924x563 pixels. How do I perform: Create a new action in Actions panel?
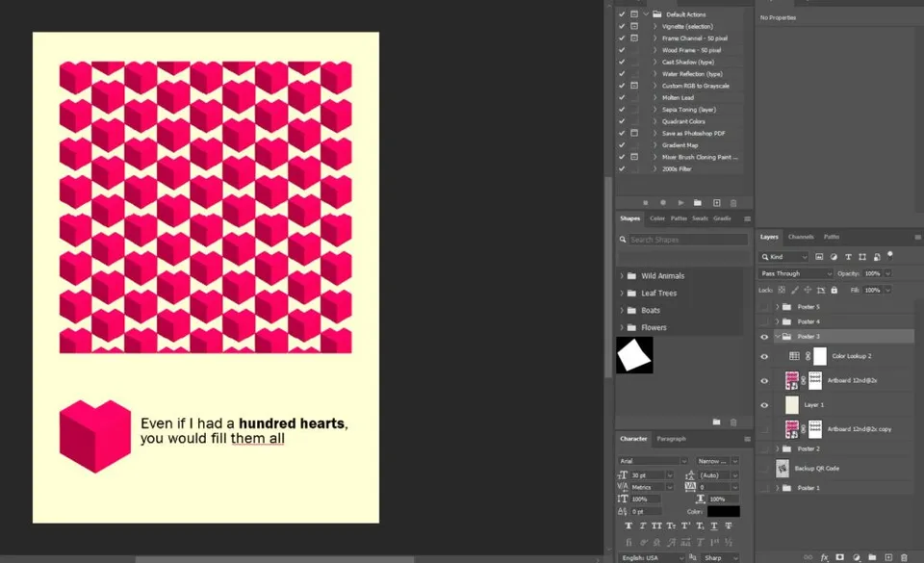pos(716,203)
